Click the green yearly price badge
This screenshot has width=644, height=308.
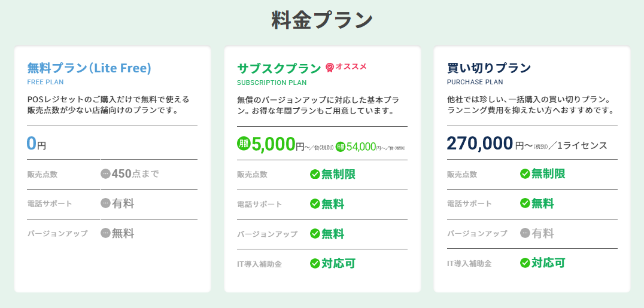pos(340,146)
